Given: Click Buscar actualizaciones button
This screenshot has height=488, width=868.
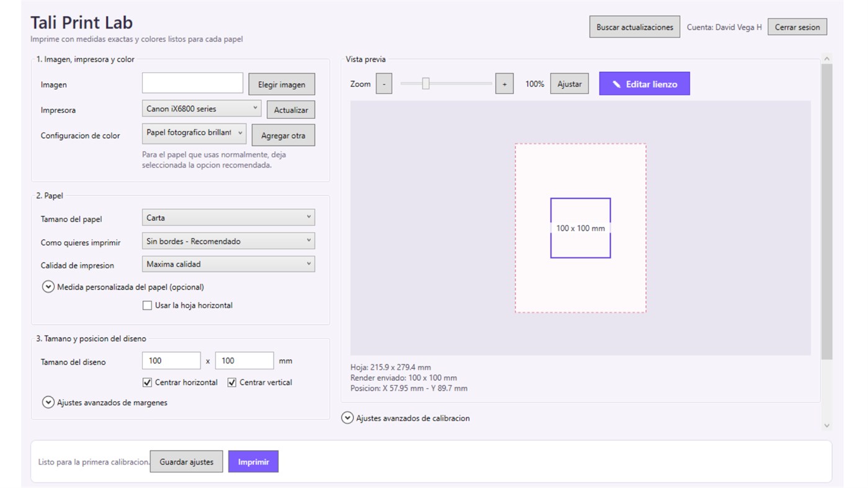Looking at the screenshot, I should pos(635,27).
